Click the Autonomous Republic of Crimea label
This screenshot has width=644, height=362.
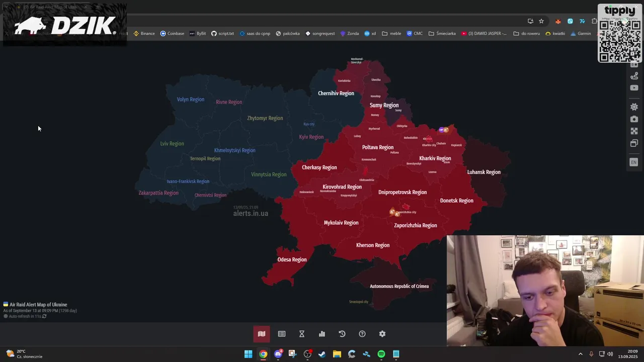coord(399,287)
